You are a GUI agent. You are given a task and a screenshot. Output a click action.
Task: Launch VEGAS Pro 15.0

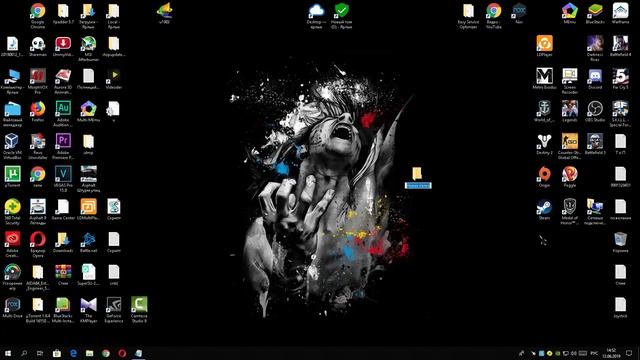tap(63, 179)
